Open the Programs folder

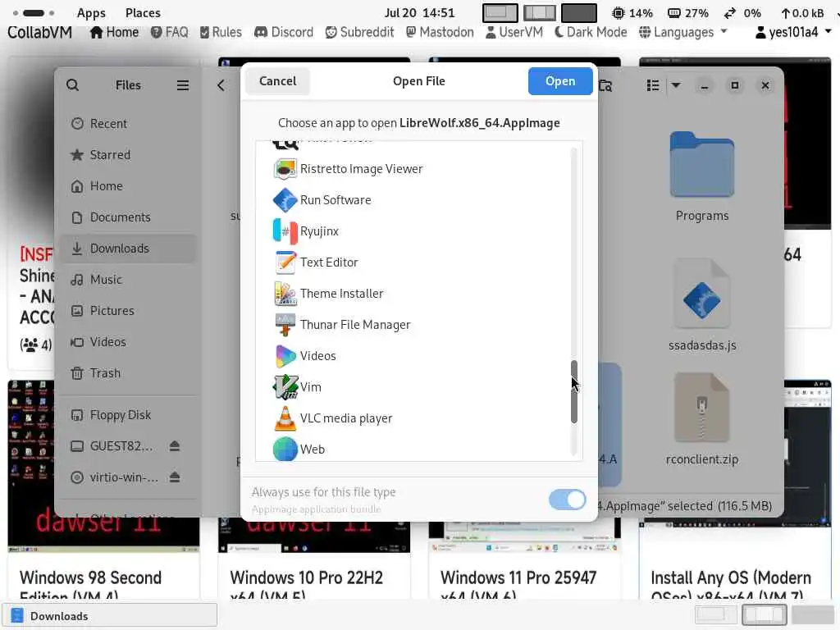[x=702, y=177]
